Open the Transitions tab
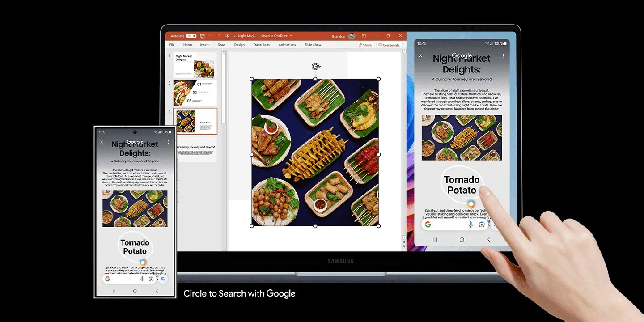The width and height of the screenshot is (644, 322). 262,45
